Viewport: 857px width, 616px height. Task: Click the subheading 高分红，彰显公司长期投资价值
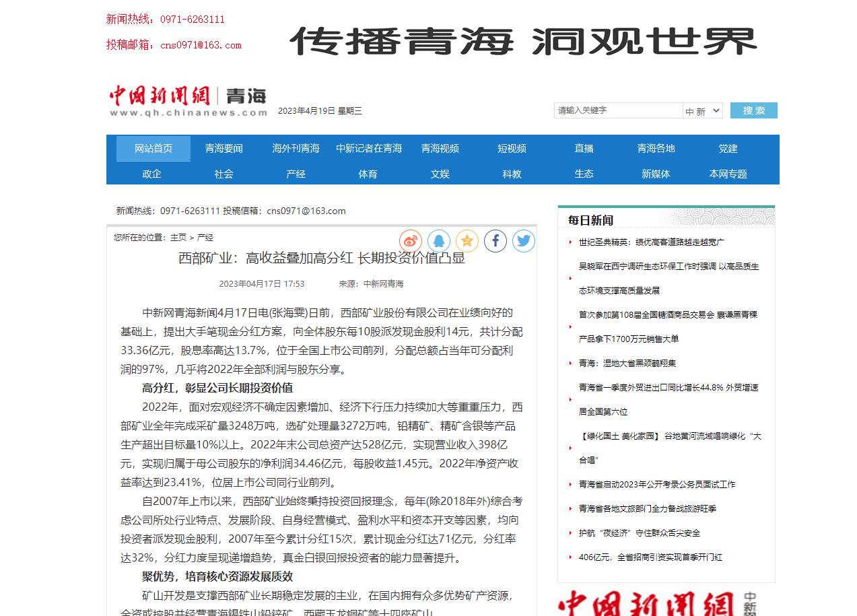pos(217,388)
